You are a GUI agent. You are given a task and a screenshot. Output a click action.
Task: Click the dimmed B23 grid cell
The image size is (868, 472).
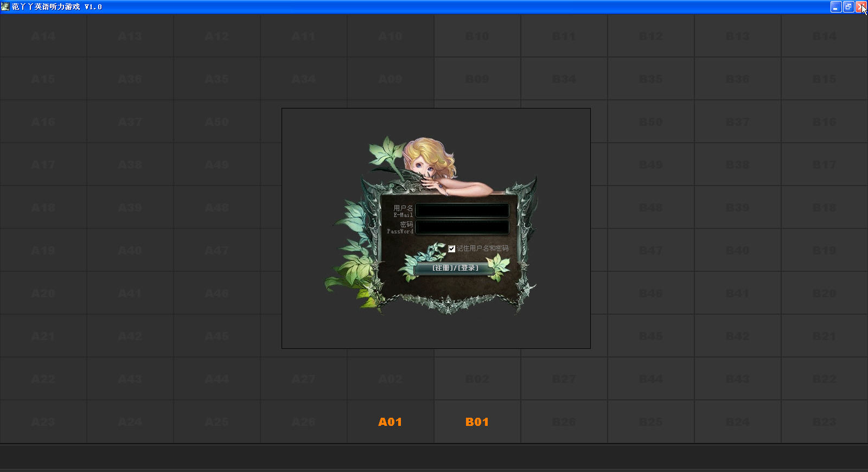click(825, 422)
